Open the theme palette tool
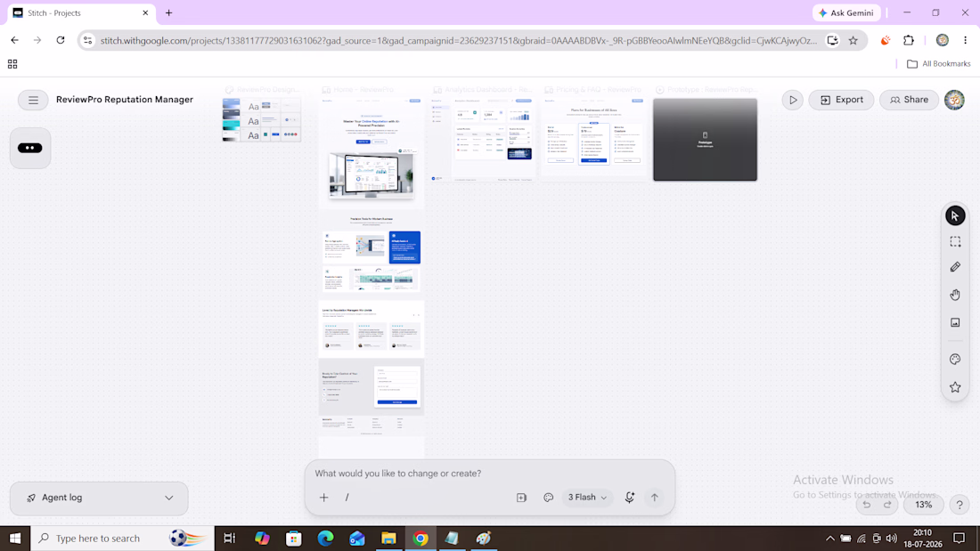Screen dimensions: 980x551 click(x=955, y=360)
